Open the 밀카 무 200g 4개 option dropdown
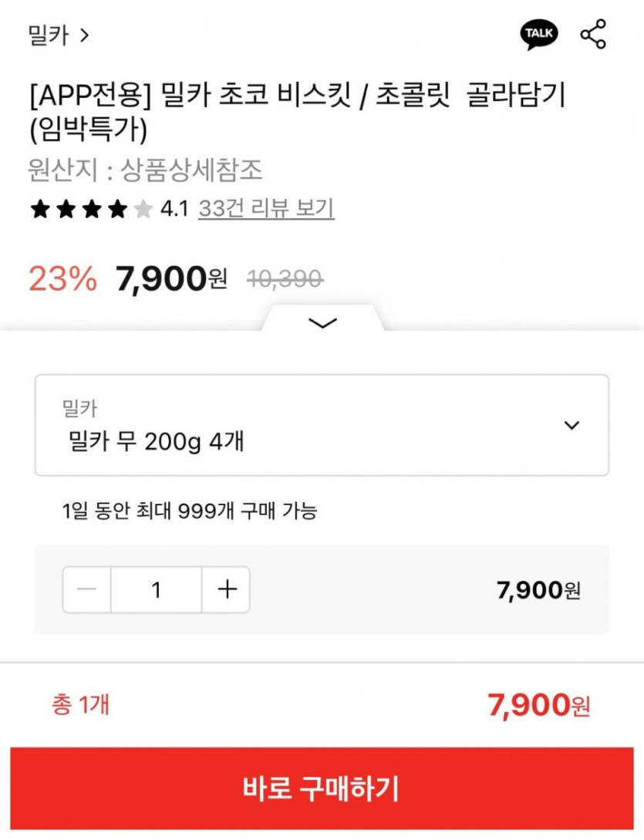The height and width of the screenshot is (840, 644). (322, 425)
